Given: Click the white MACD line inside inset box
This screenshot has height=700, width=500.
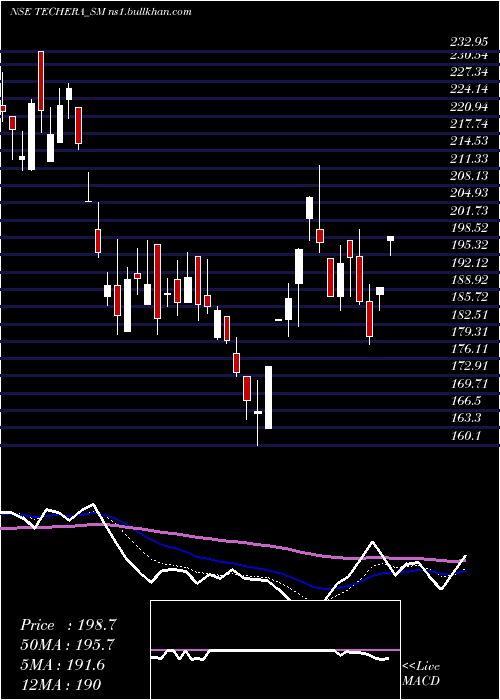Looking at the screenshot, I should 270,654.
